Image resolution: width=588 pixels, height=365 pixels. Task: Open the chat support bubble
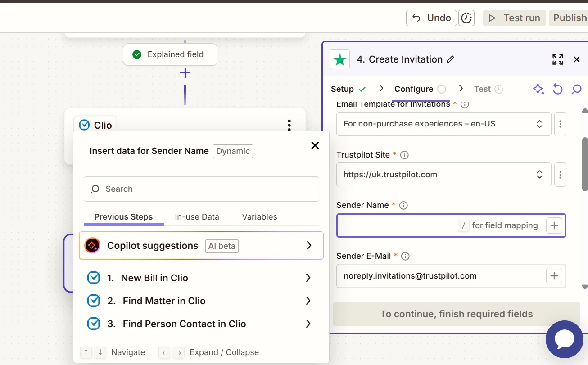point(565,339)
